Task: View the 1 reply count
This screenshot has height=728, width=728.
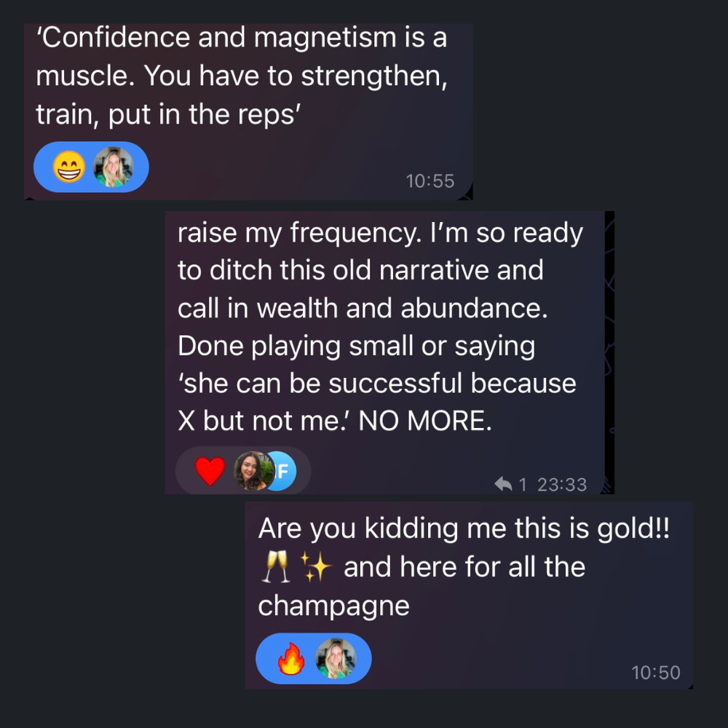Action: coord(523,484)
